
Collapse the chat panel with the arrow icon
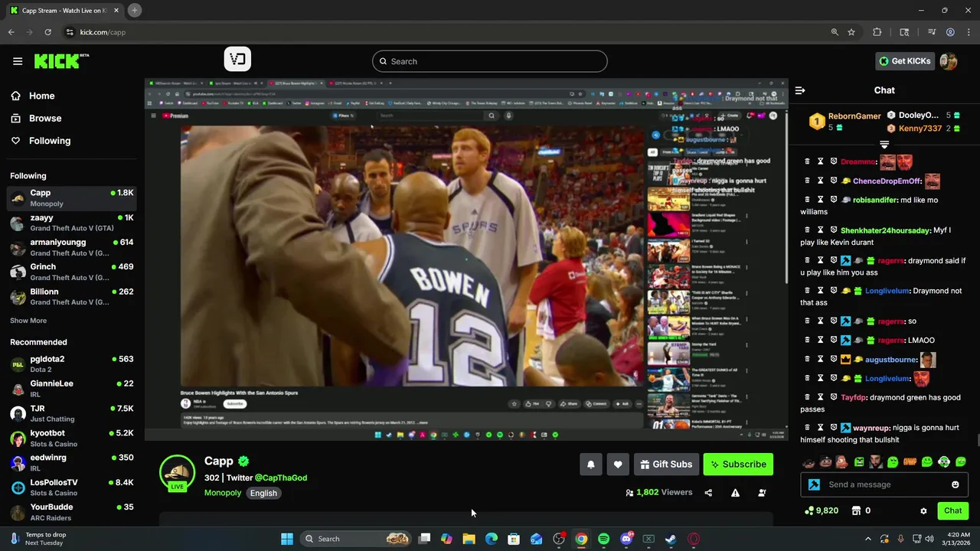click(x=800, y=90)
